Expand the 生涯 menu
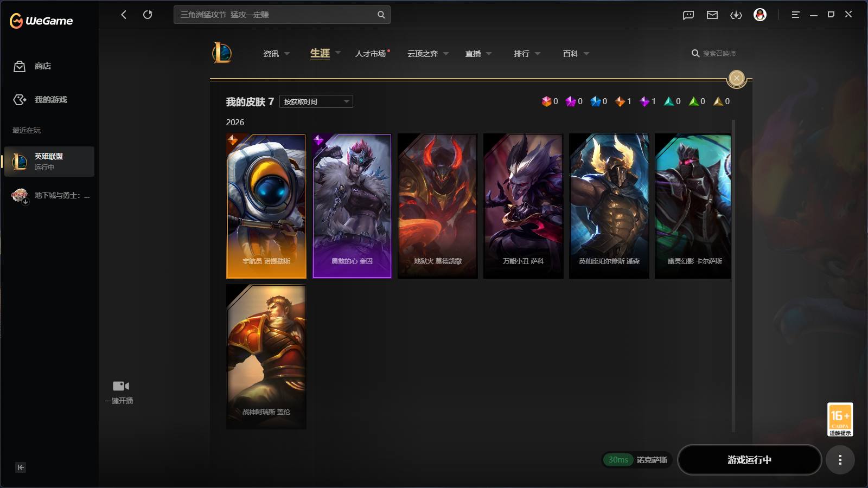This screenshot has height=488, width=868. point(325,53)
